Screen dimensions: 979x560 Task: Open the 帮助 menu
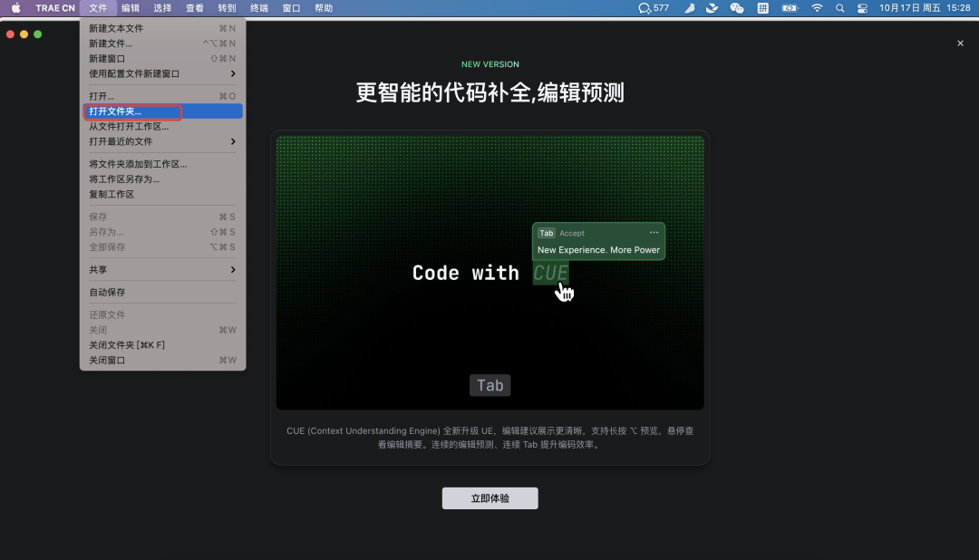coord(324,8)
